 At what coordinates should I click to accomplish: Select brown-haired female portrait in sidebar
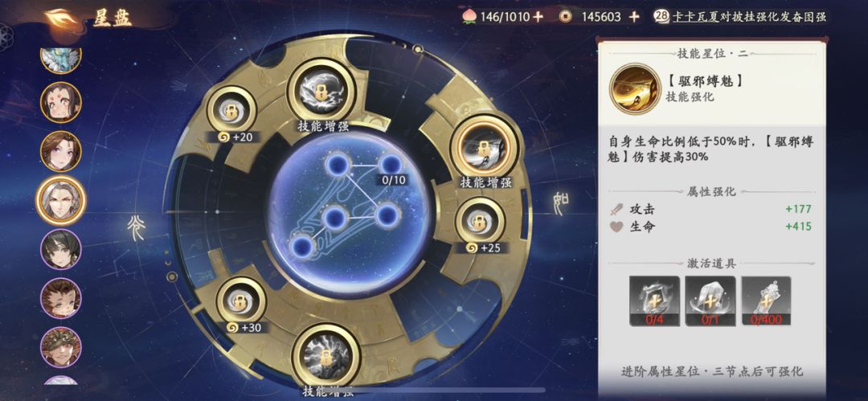pyautogui.click(x=61, y=150)
